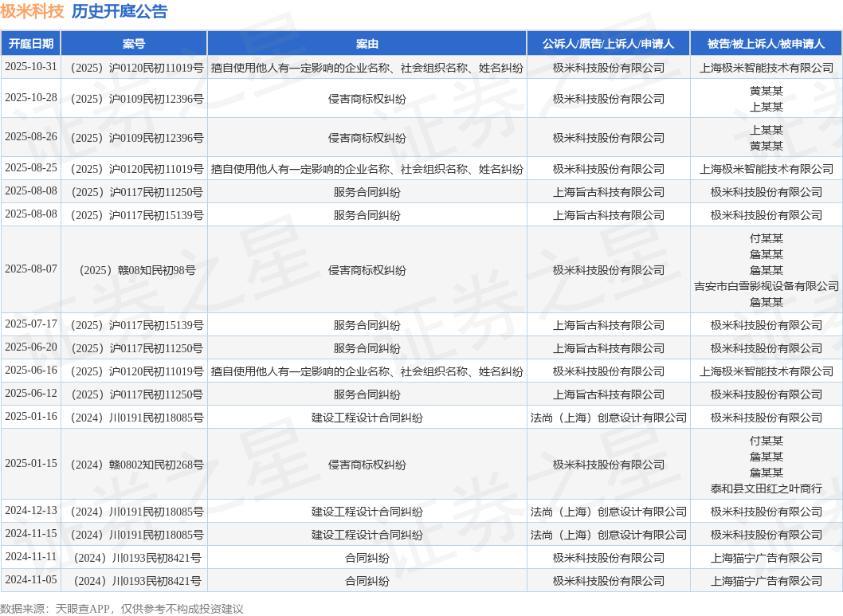This screenshot has width=843, height=616.
Task: Click the date 2024-11-15
Action: (30, 534)
